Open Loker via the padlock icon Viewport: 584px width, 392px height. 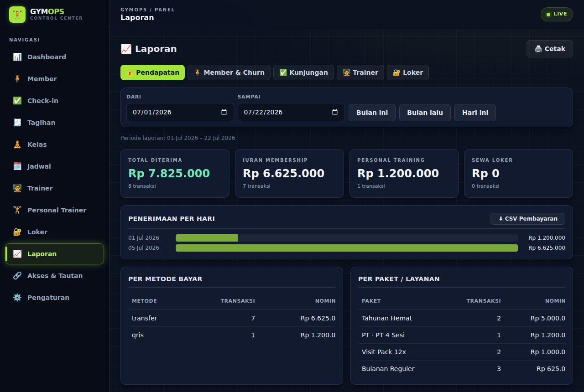[x=17, y=232]
